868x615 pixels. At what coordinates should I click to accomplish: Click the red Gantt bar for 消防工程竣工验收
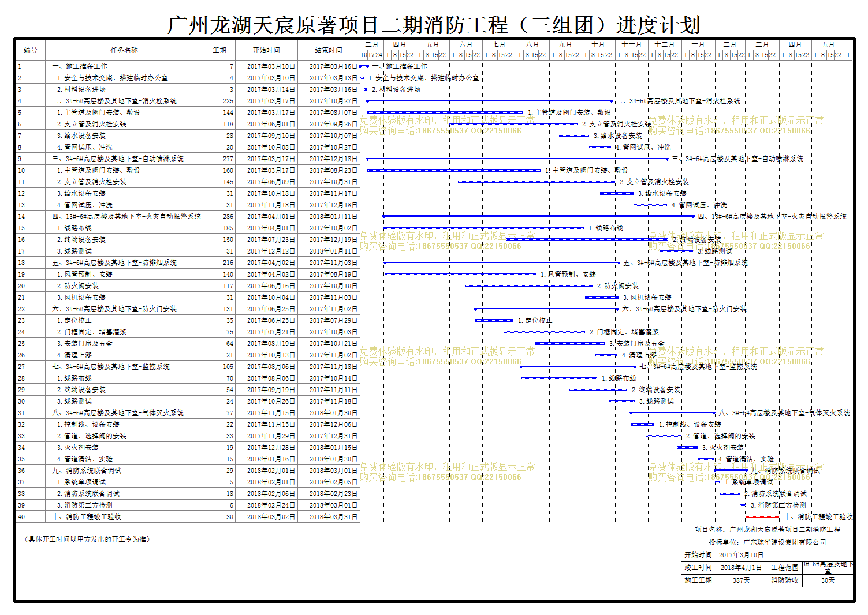coord(762,517)
